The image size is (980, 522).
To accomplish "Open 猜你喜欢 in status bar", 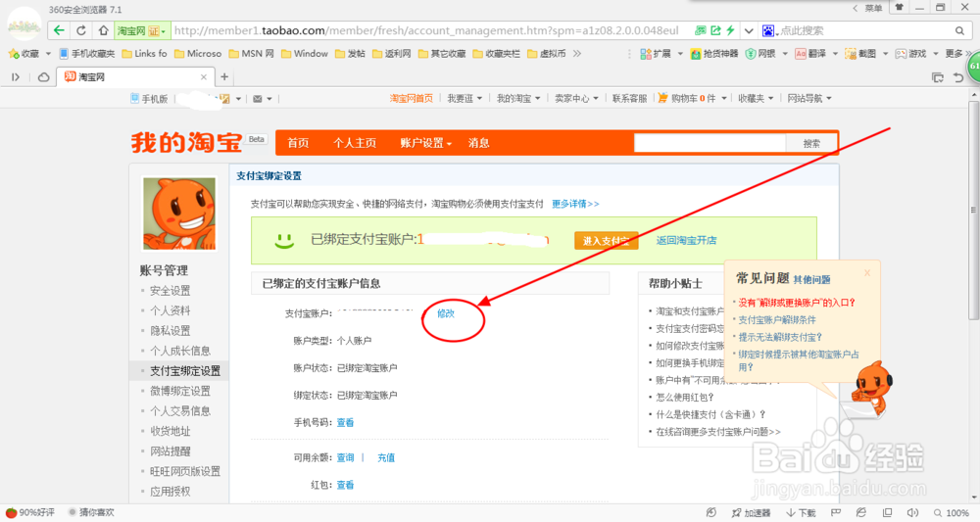I will (91, 512).
